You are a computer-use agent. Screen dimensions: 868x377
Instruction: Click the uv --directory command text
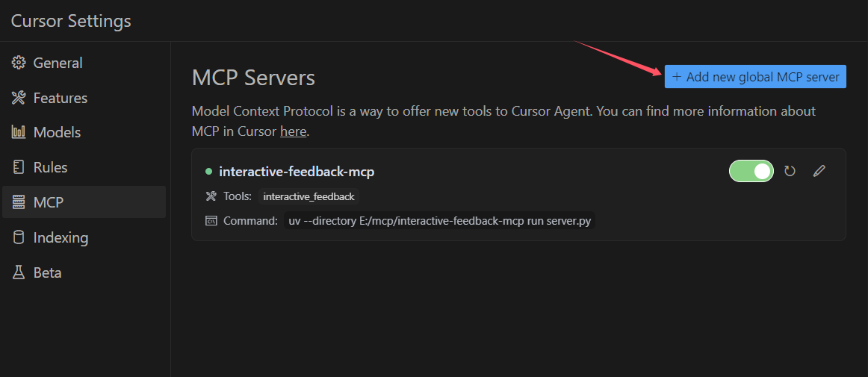(439, 221)
